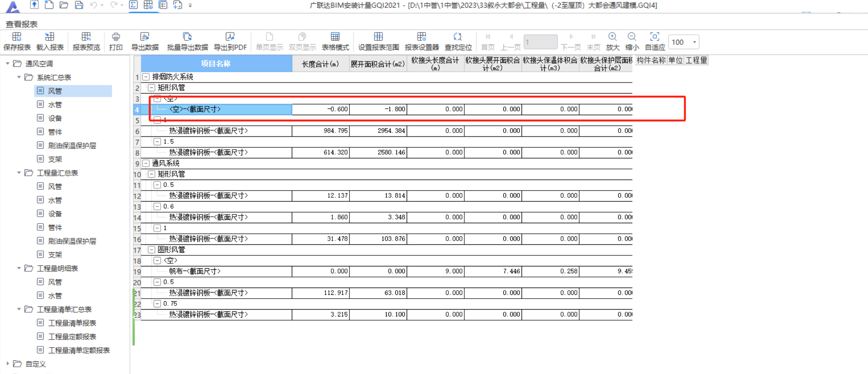Switch to 表格模式 (table mode)

point(335,41)
